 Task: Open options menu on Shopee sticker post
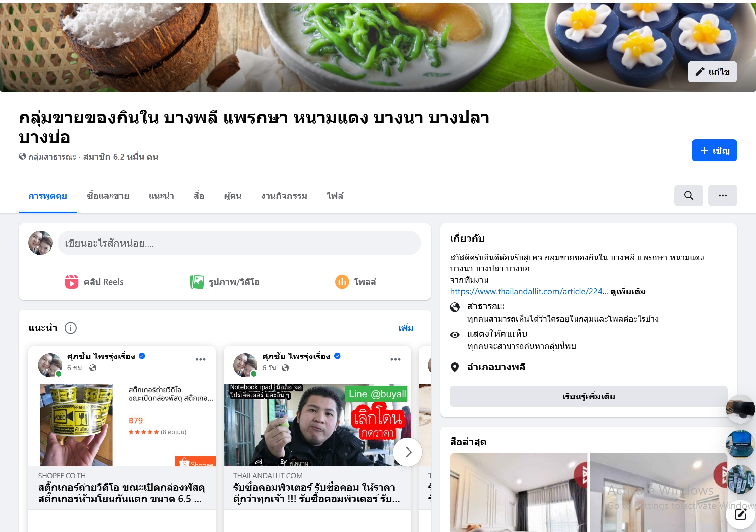click(x=201, y=359)
